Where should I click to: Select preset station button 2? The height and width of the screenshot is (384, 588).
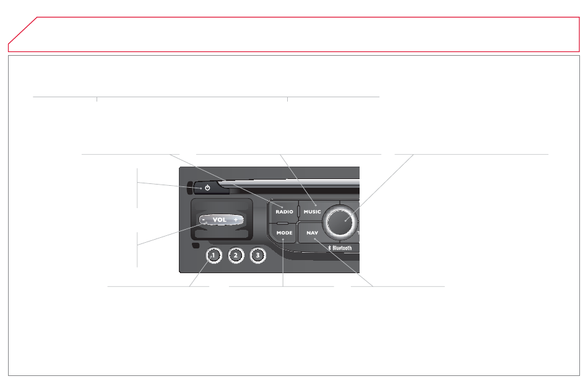[x=235, y=256]
